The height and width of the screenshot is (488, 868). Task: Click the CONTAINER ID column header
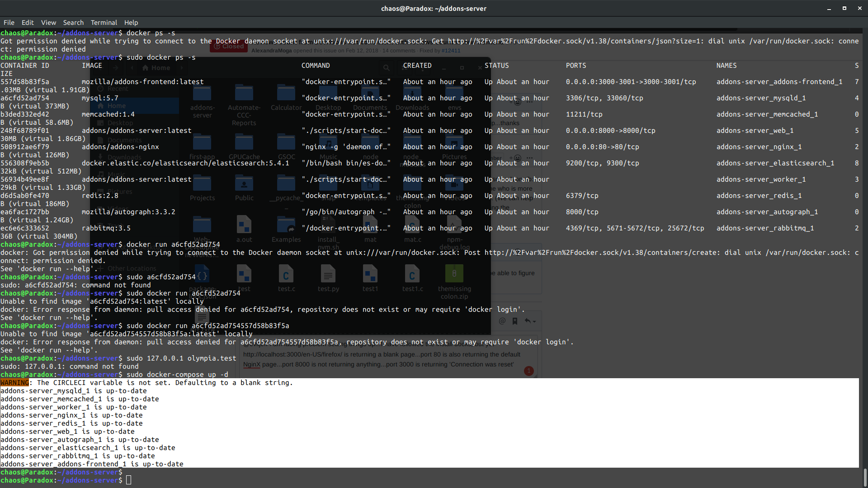point(25,66)
